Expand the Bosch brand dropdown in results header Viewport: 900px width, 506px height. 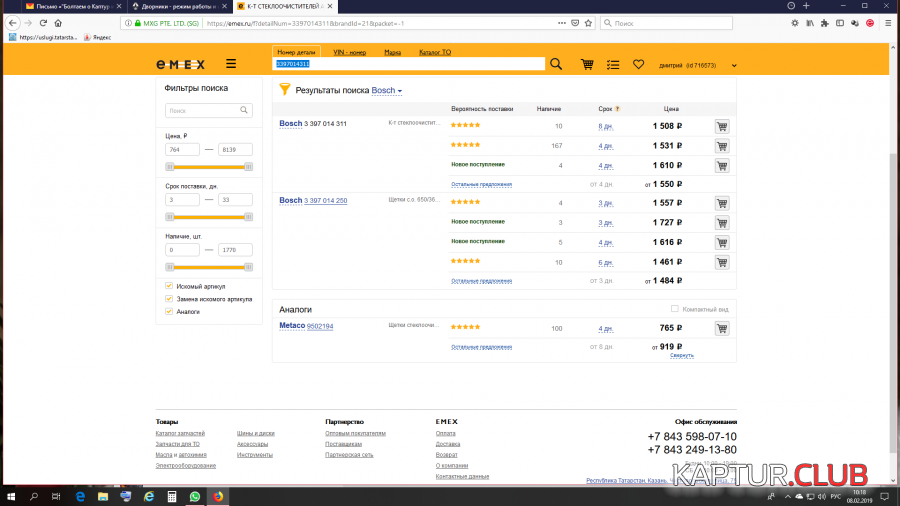(x=386, y=90)
